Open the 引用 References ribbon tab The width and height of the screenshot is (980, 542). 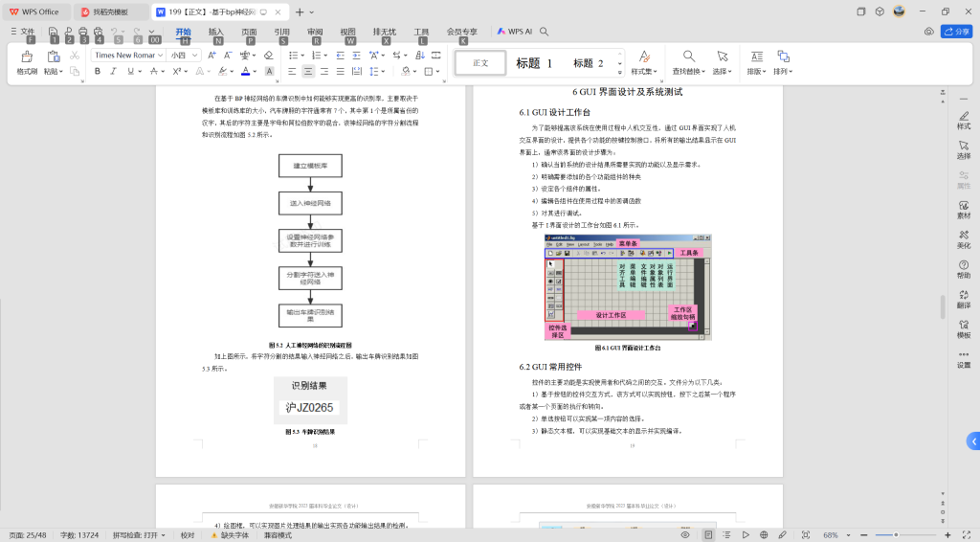pyautogui.click(x=282, y=32)
